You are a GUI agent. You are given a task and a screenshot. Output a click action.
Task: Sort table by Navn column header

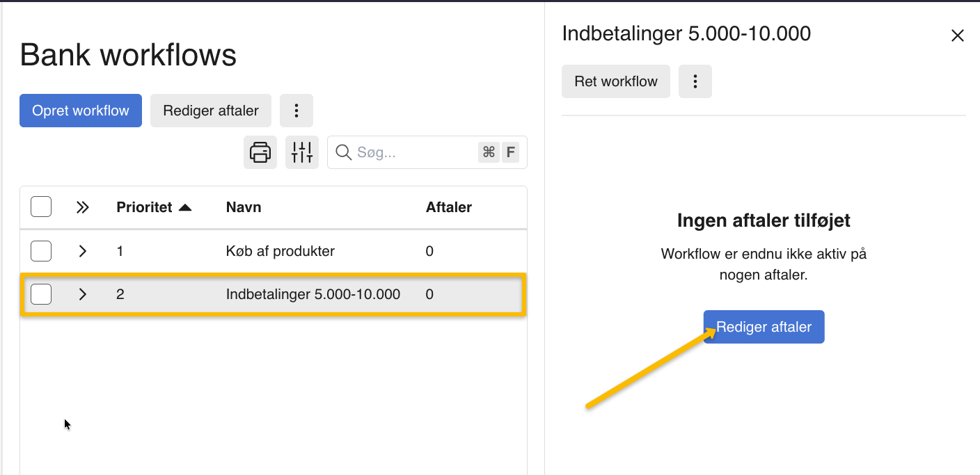244,207
